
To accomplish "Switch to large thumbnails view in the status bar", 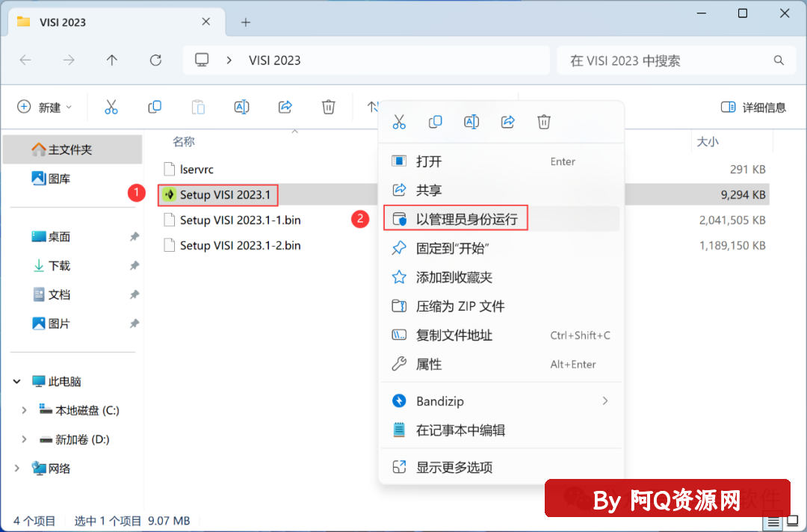I will pos(793,521).
